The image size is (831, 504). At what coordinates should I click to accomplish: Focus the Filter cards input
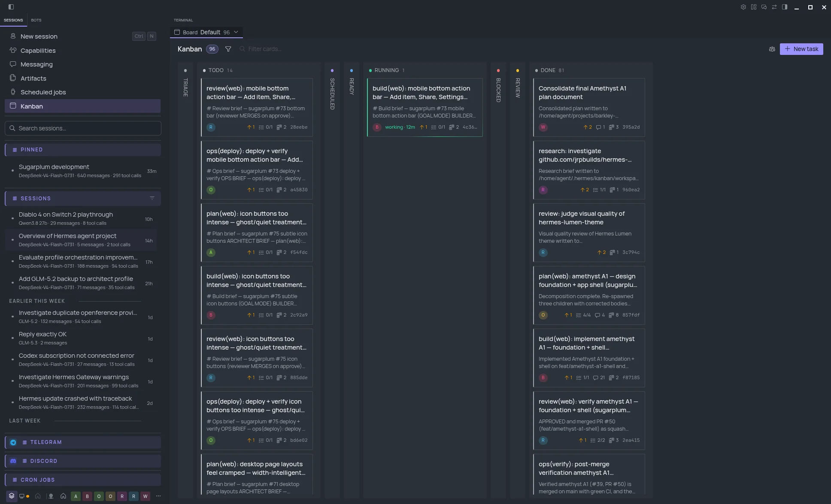tap(265, 49)
